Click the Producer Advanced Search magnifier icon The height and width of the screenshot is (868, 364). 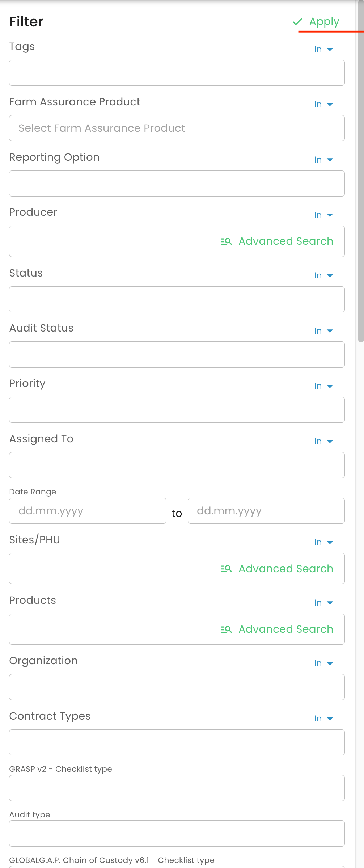pyautogui.click(x=226, y=241)
